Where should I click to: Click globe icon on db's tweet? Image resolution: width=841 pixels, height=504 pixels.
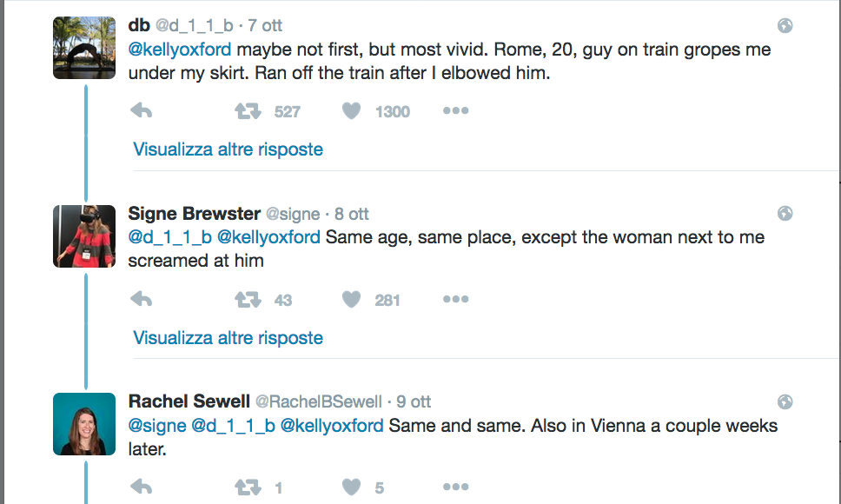point(785,26)
